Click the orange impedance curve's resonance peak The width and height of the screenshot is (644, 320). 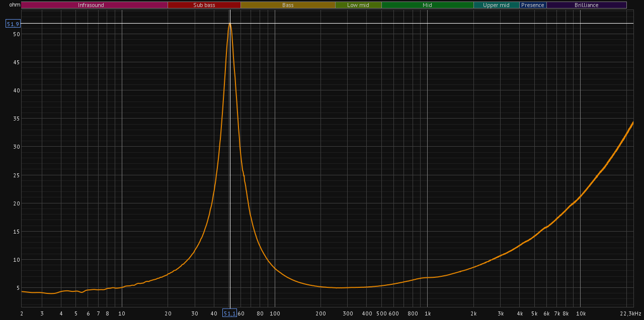(x=230, y=24)
